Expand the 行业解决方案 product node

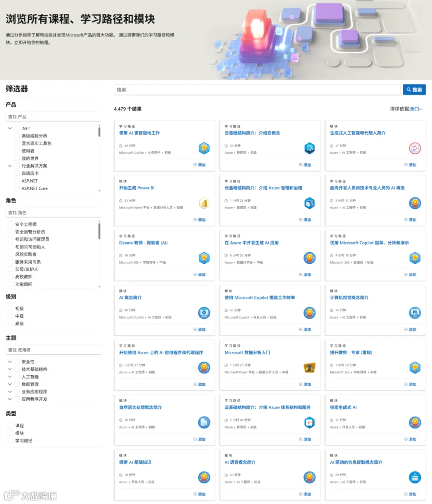point(10,166)
